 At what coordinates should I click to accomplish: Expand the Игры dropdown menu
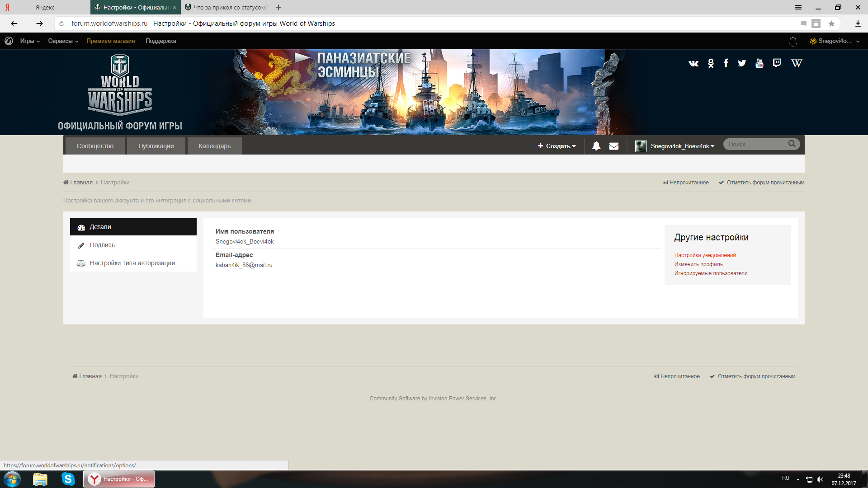(x=30, y=41)
